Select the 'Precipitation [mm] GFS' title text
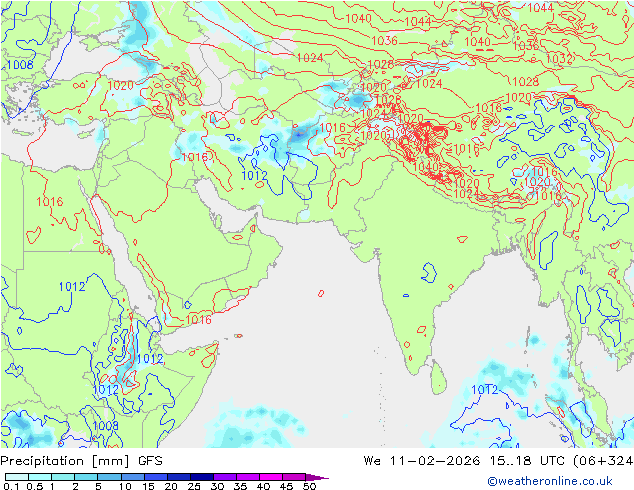 point(82,461)
